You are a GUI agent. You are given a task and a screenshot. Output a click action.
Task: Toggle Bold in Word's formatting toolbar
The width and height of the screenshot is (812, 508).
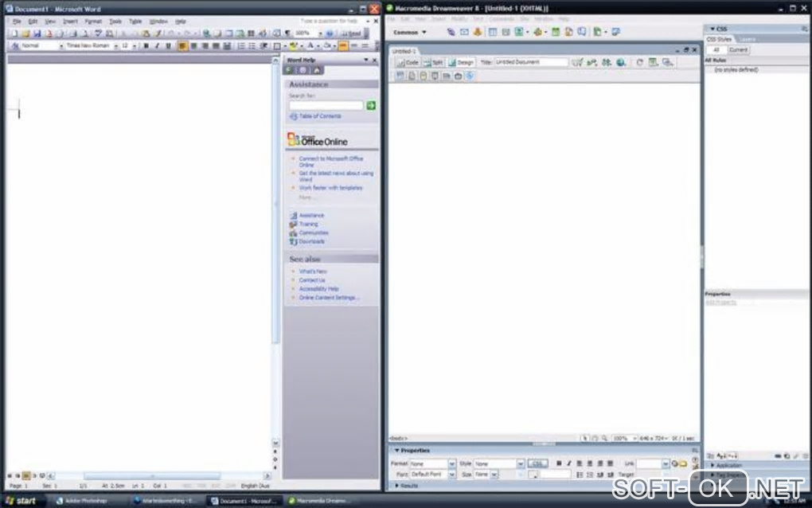point(146,46)
